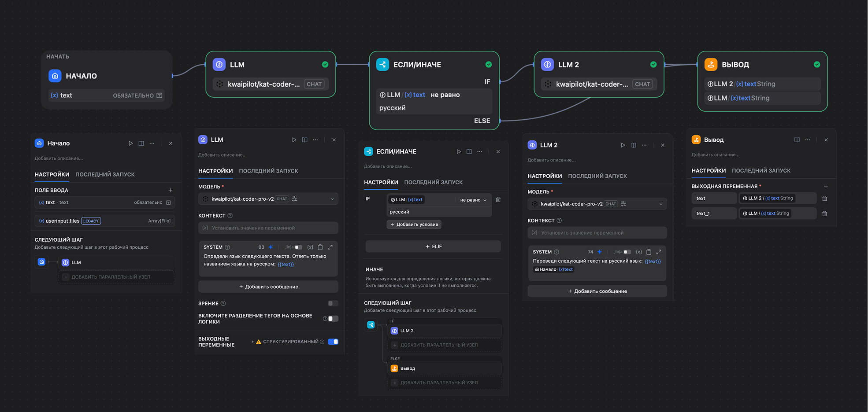Click Добавить сообщение in LLM 2 panel

click(597, 291)
